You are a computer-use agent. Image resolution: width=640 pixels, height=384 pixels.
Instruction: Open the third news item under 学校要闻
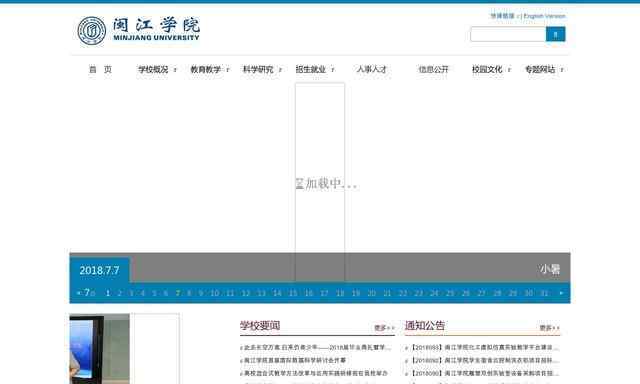(316, 373)
